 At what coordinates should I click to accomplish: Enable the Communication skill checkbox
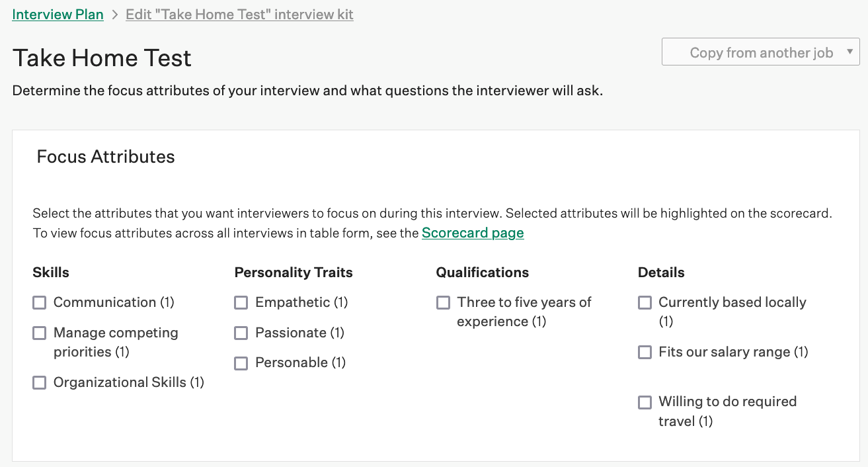coord(39,302)
